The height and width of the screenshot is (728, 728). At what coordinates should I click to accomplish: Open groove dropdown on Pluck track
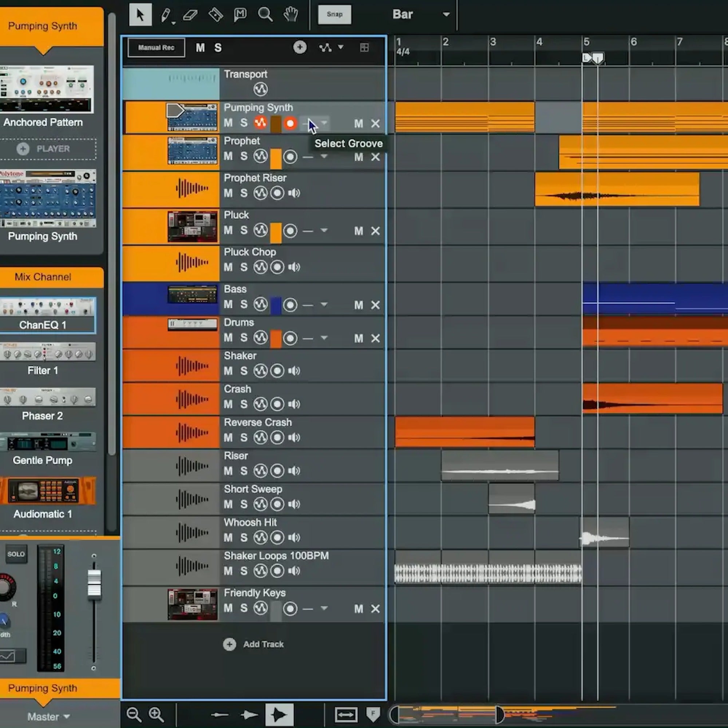(324, 230)
